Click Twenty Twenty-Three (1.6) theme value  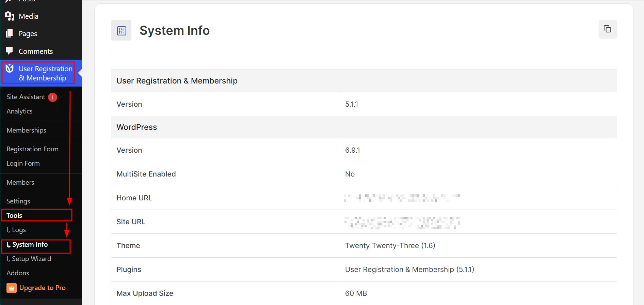click(x=390, y=246)
